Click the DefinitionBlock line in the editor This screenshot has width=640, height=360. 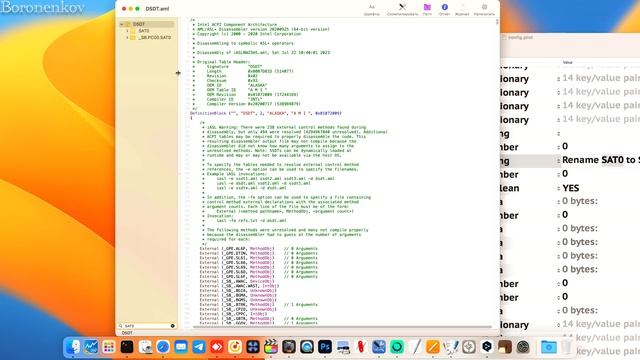click(266, 113)
